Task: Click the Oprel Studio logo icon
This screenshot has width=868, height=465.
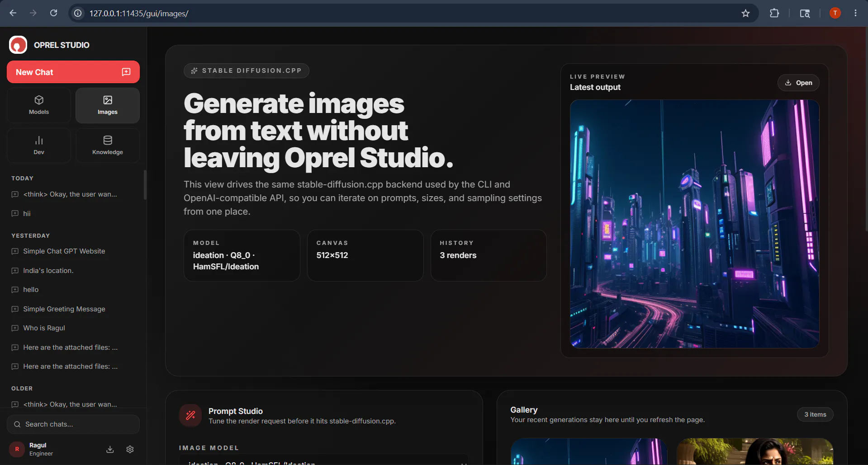Action: (18, 45)
